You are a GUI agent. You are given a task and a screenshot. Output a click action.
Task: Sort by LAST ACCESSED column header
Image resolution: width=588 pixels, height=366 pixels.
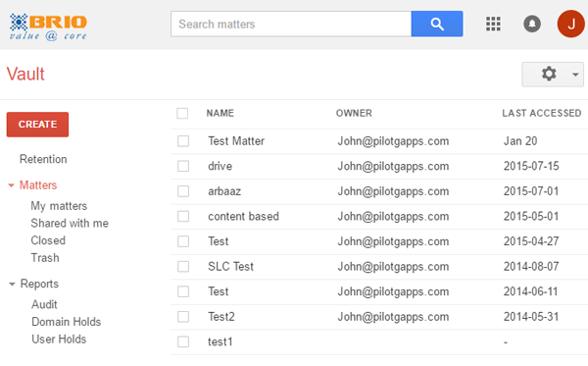click(542, 114)
